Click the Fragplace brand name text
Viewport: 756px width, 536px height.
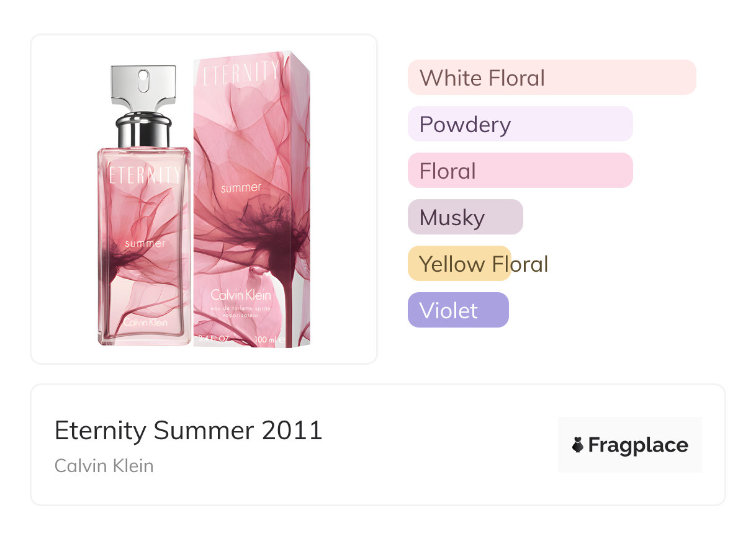pos(638,445)
